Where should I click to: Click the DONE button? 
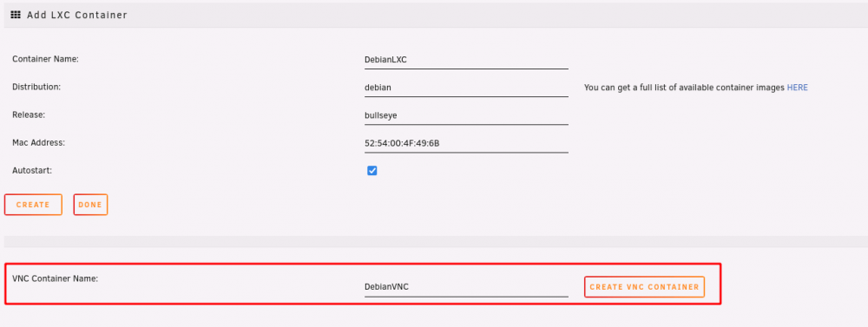point(90,205)
